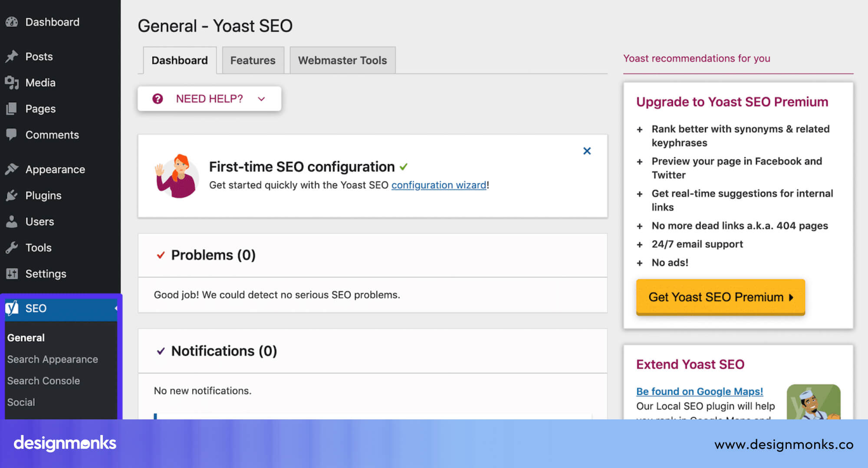Open Search Appearance submenu item
The image size is (868, 468).
click(x=53, y=359)
